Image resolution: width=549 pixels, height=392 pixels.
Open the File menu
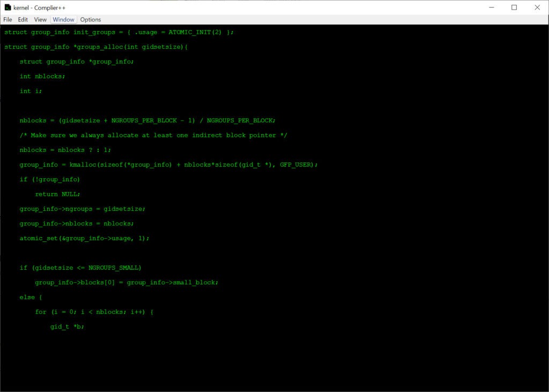(x=8, y=20)
